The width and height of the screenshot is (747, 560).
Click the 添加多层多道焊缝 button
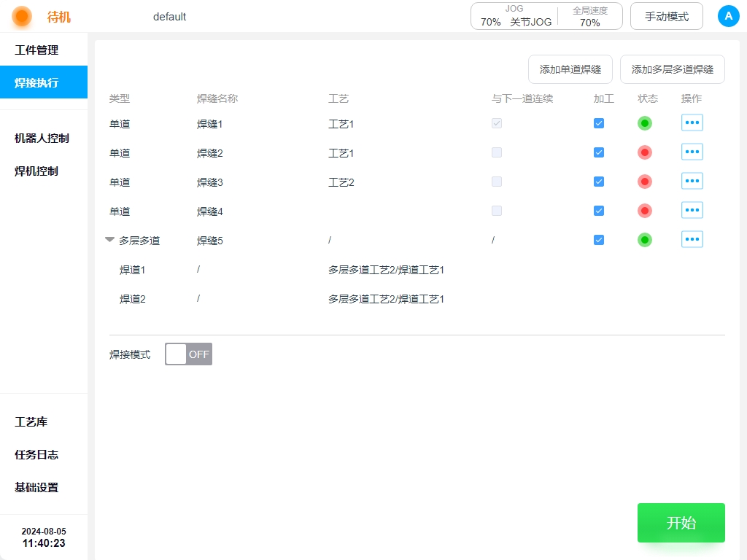click(x=672, y=69)
